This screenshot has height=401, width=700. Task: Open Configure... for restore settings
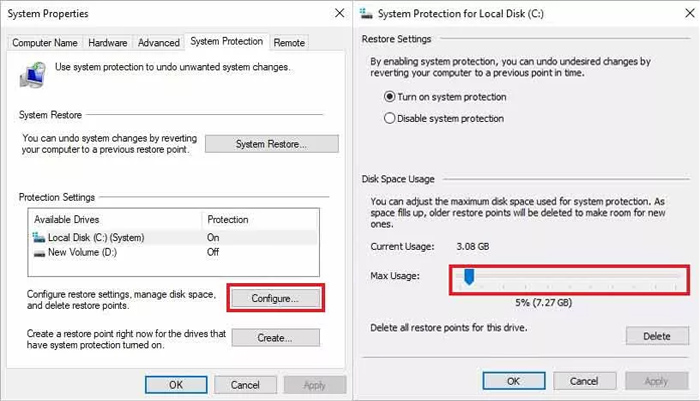[274, 298]
